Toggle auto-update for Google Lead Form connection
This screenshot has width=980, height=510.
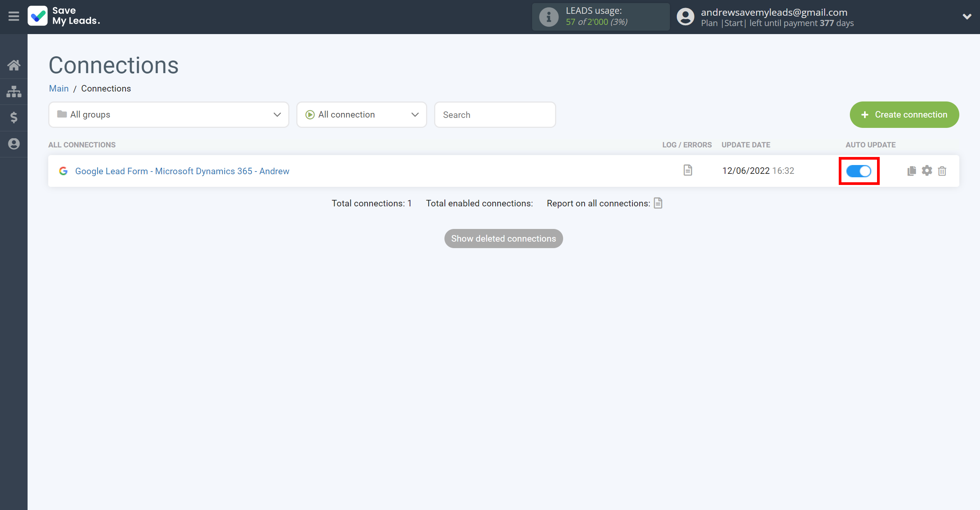pyautogui.click(x=859, y=170)
